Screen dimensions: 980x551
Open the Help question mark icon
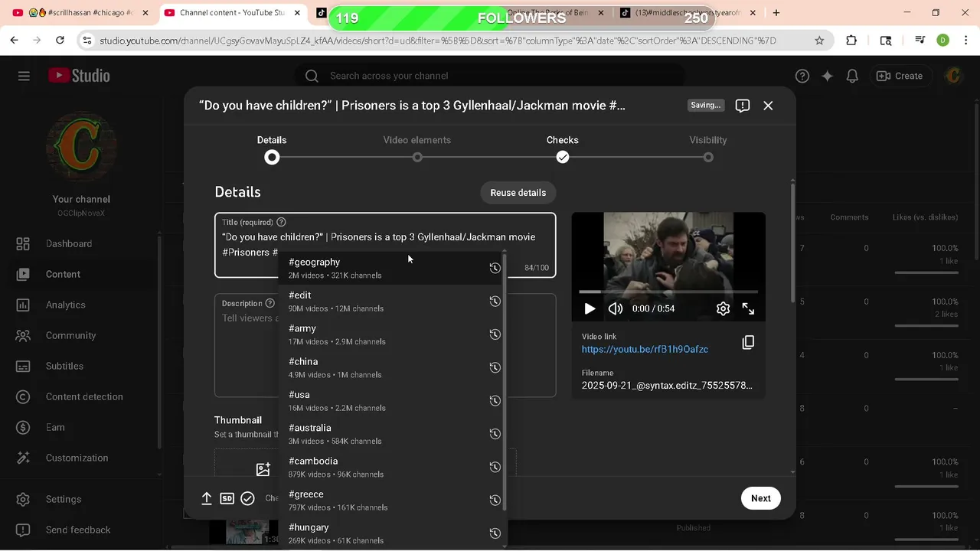(x=802, y=76)
